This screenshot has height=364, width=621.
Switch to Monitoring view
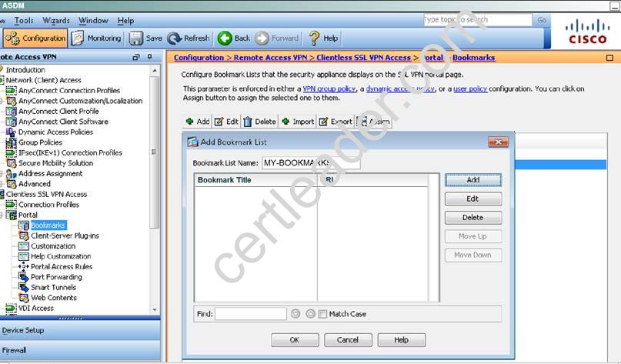click(96, 38)
